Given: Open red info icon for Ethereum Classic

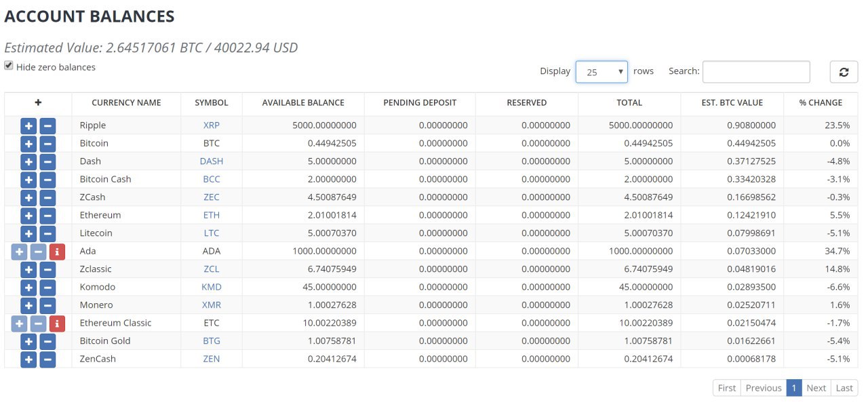Looking at the screenshot, I should click(57, 323).
